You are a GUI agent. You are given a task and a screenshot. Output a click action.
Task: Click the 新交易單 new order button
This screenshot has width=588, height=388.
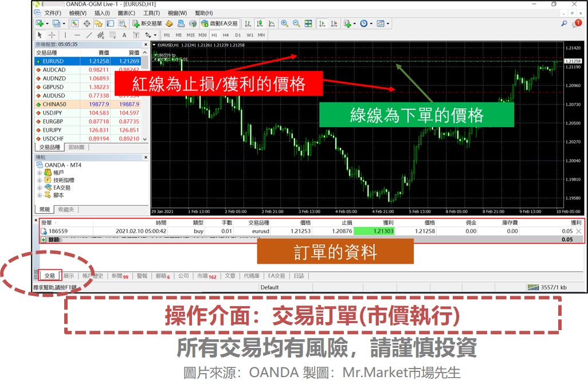click(147, 23)
